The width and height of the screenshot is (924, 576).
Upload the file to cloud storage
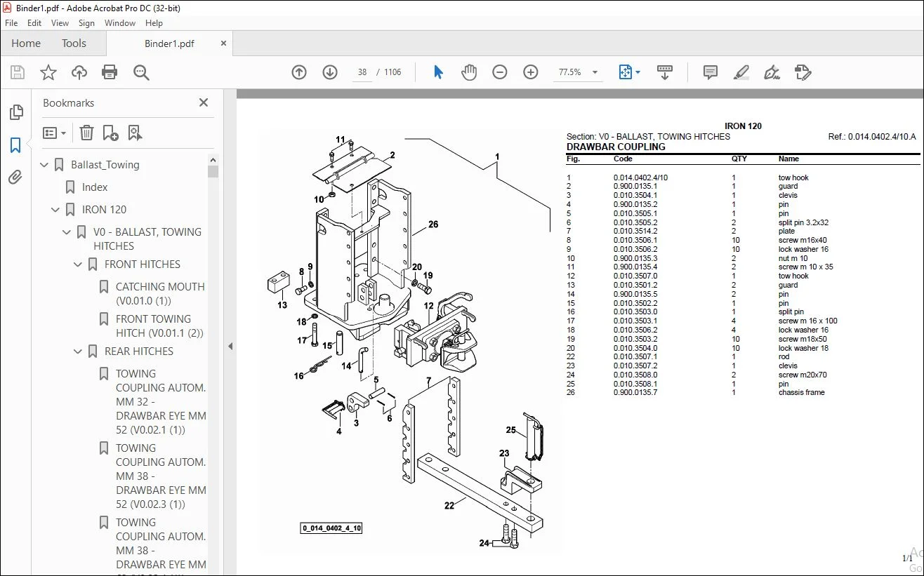pyautogui.click(x=79, y=72)
